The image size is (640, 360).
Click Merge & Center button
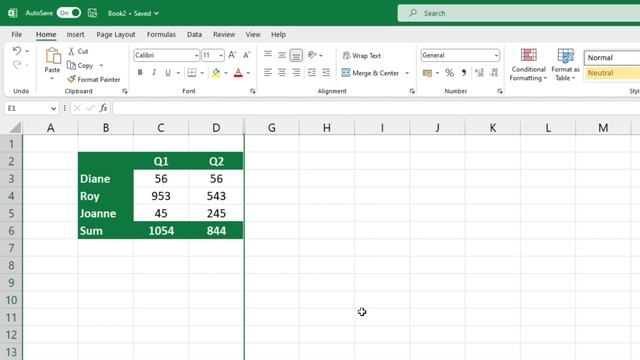point(371,73)
